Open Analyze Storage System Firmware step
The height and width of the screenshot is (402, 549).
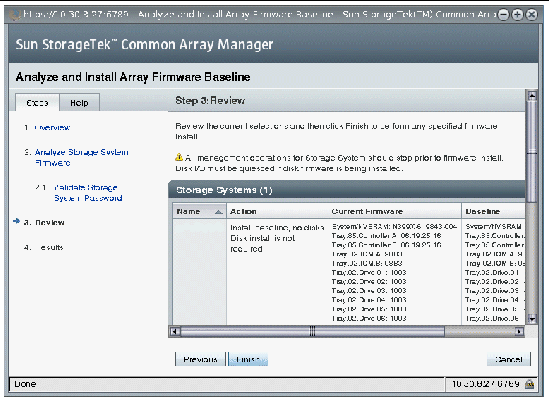point(82,157)
